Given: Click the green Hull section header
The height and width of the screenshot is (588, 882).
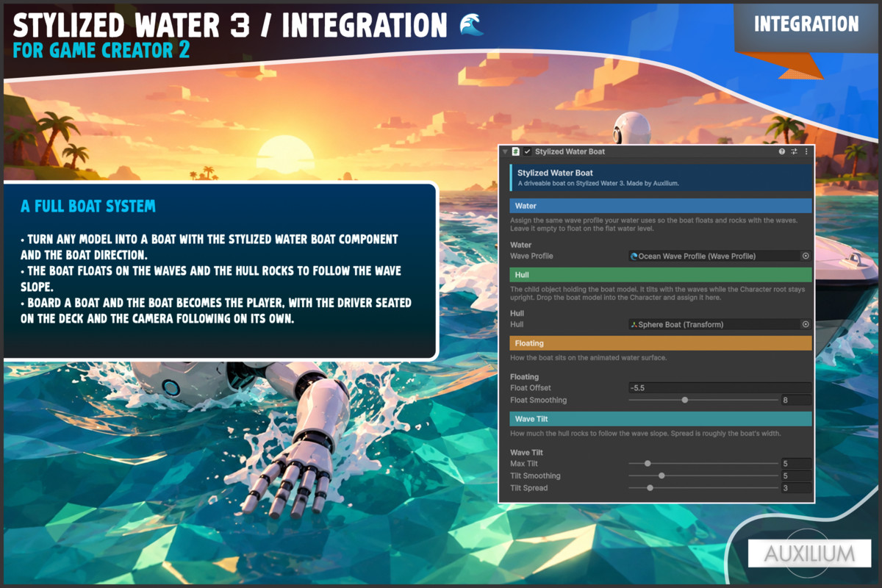Looking at the screenshot, I should point(661,275).
